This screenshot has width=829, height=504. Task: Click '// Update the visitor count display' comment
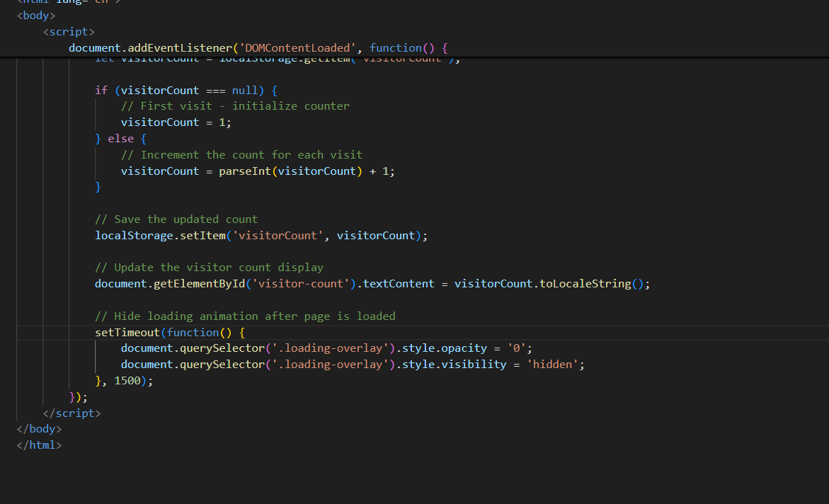[x=209, y=268]
